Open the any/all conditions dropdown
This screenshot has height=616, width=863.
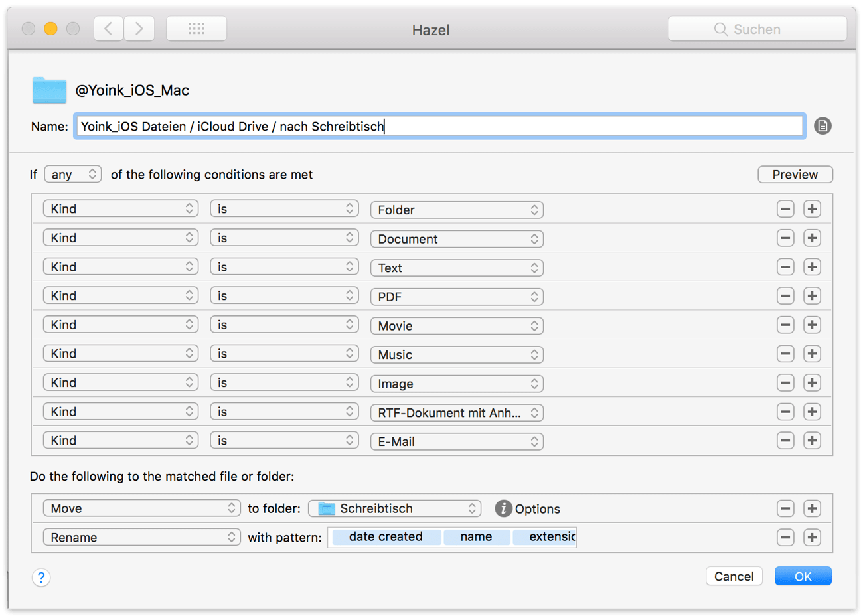[73, 174]
